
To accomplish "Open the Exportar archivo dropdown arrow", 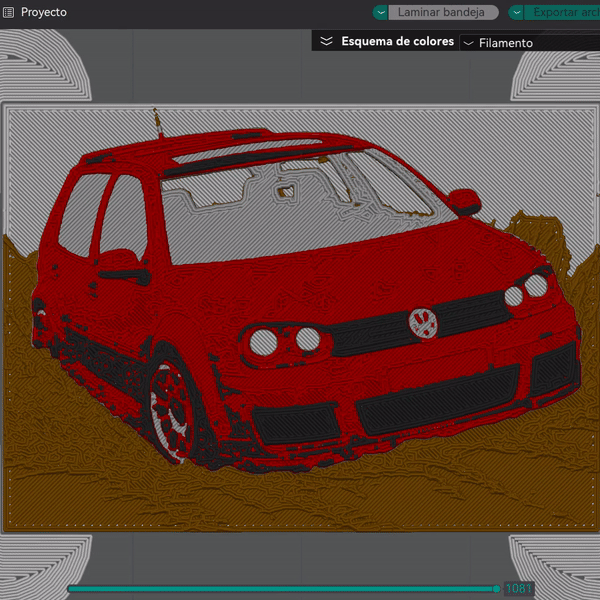I will point(517,13).
